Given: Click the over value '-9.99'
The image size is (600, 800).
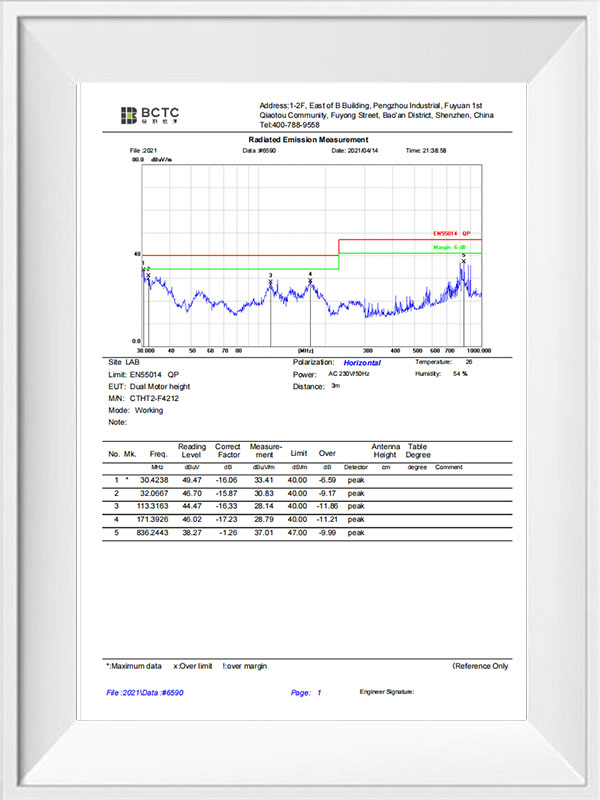Looking at the screenshot, I should tap(327, 533).
